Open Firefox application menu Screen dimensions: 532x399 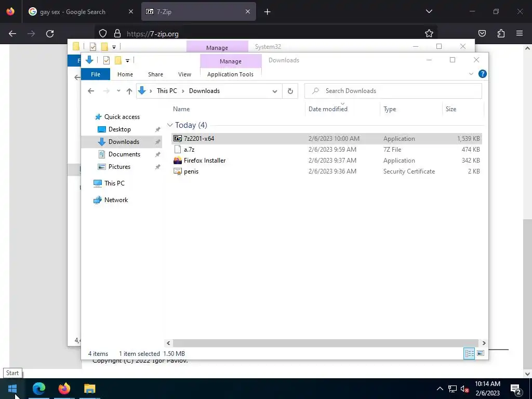[x=520, y=33]
